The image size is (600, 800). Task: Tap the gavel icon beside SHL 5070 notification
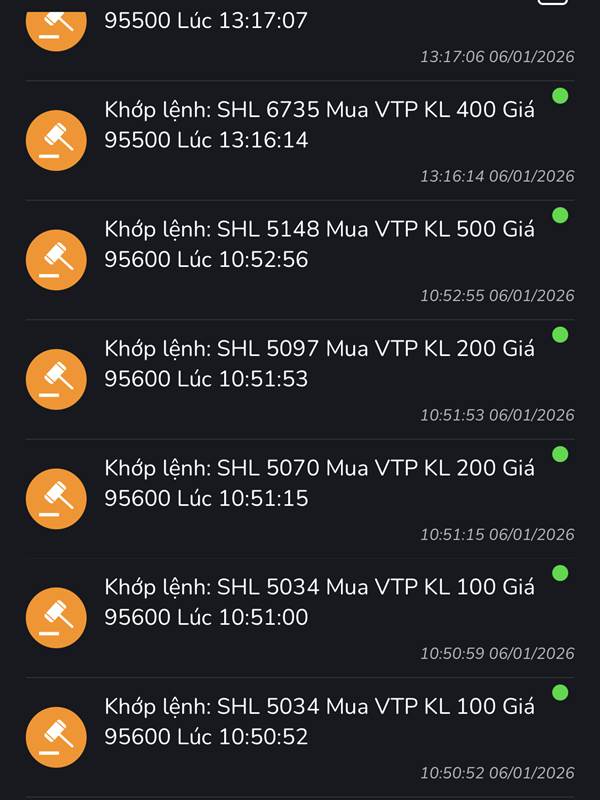coord(56,499)
